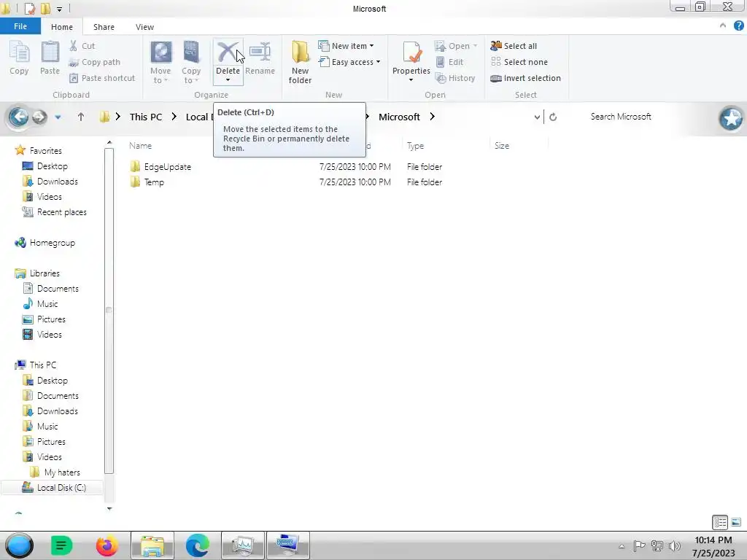Open Microsoft Edge from the taskbar

click(x=198, y=545)
